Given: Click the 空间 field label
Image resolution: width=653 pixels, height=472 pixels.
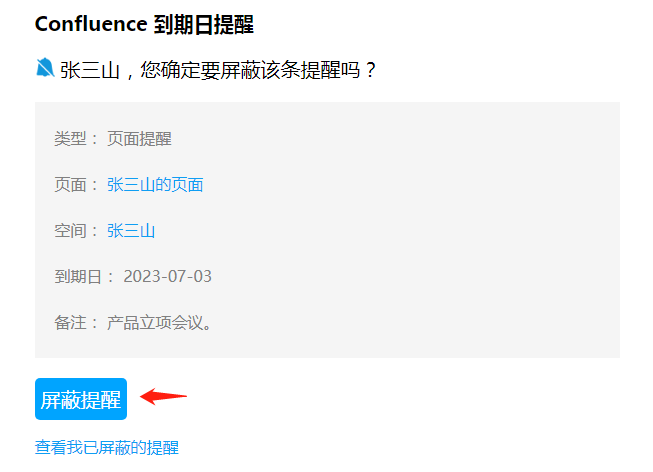Looking at the screenshot, I should (x=70, y=231).
